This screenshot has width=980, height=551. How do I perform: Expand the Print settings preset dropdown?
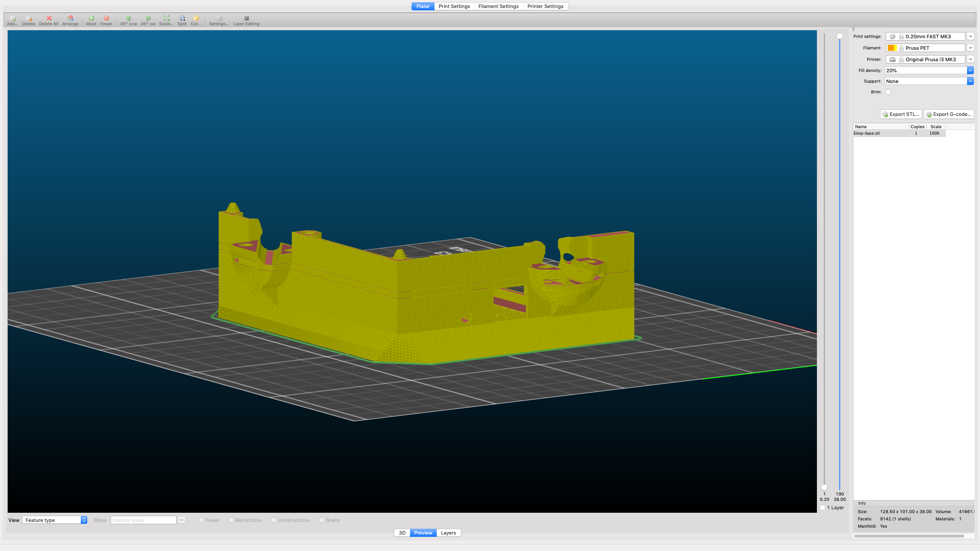(x=970, y=36)
